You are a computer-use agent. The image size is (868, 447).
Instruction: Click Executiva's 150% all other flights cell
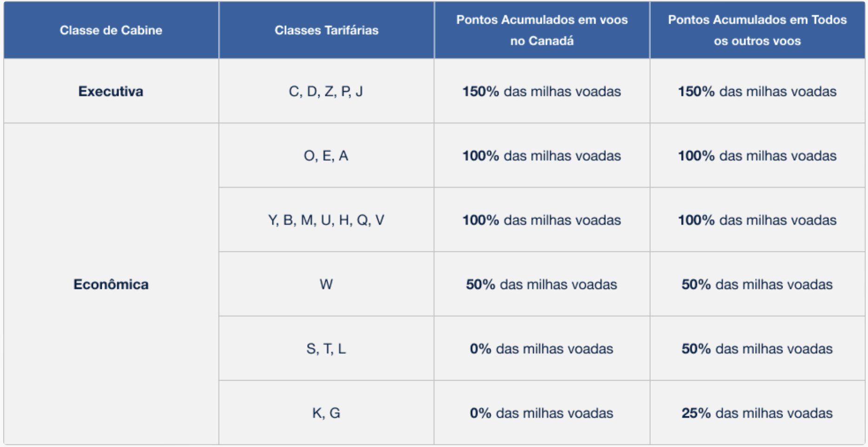[x=757, y=91]
